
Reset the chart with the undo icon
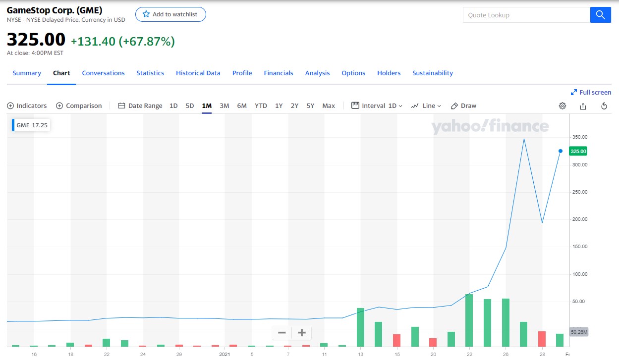[x=604, y=105]
